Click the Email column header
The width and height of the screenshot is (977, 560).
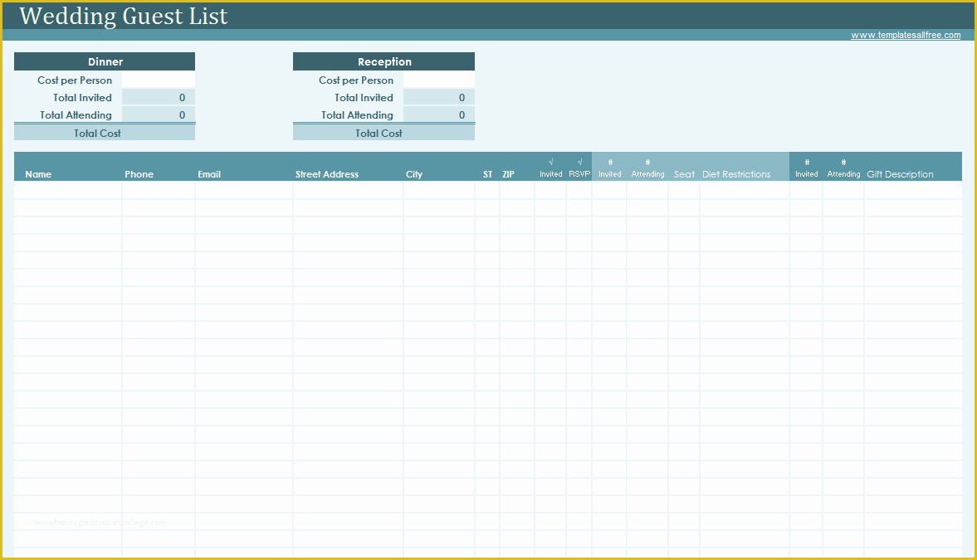click(209, 174)
